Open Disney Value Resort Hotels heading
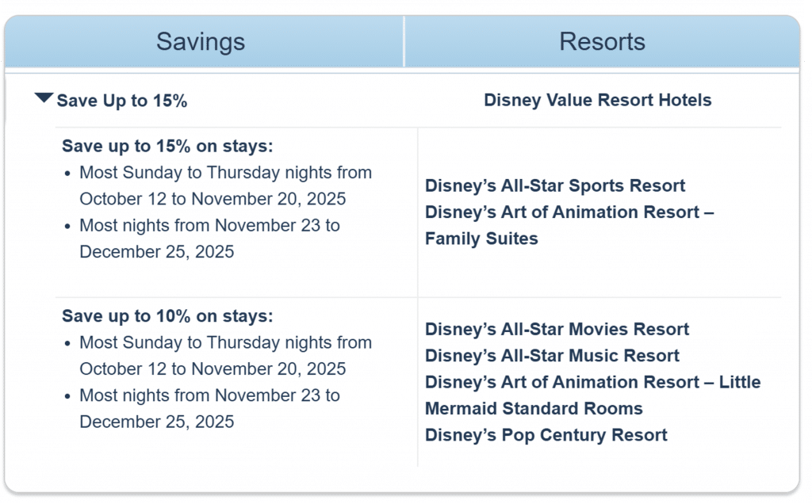Screen dimensions: 812x504 coord(598,100)
